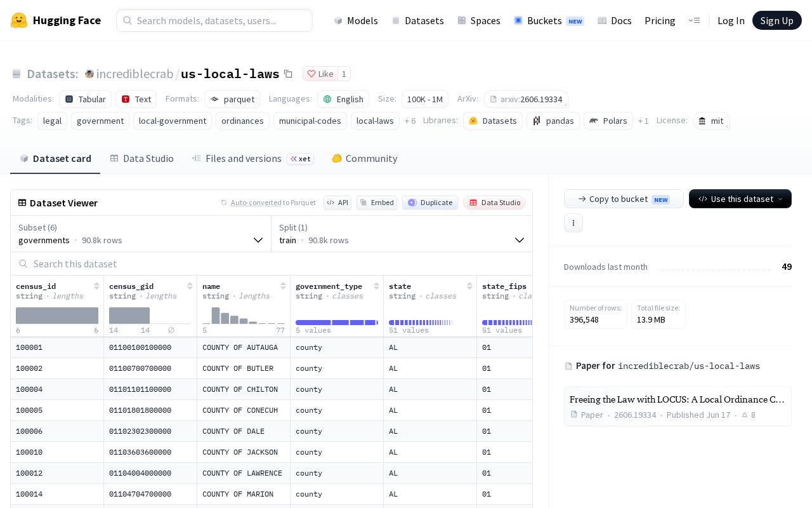Image resolution: width=812 pixels, height=508 pixels.
Task: Sort the census_id column
Action: coord(96,286)
